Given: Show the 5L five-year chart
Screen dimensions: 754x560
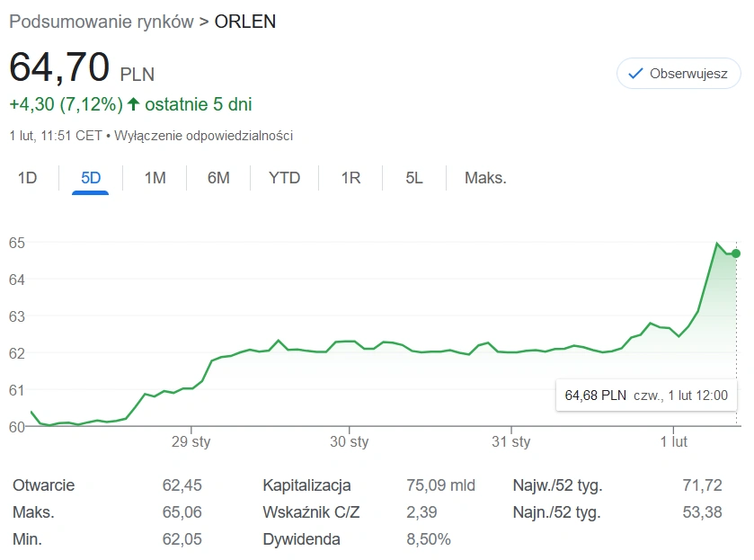Looking at the screenshot, I should (x=414, y=178).
